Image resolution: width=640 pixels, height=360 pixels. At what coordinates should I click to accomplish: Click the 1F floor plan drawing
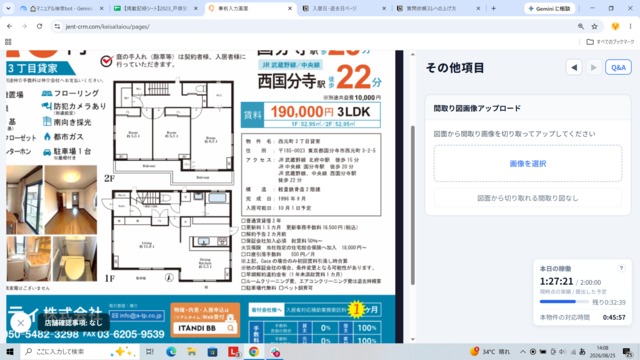pyautogui.click(x=171, y=235)
